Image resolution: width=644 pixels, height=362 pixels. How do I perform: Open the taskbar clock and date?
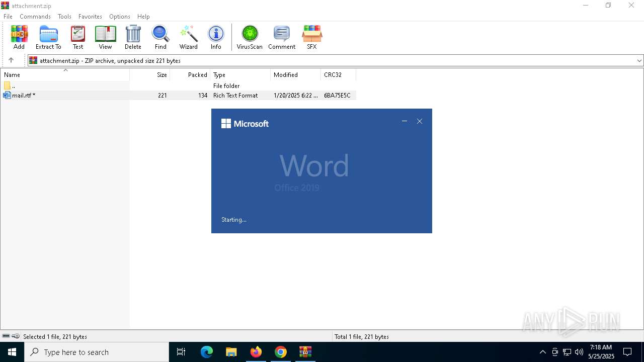point(601,352)
